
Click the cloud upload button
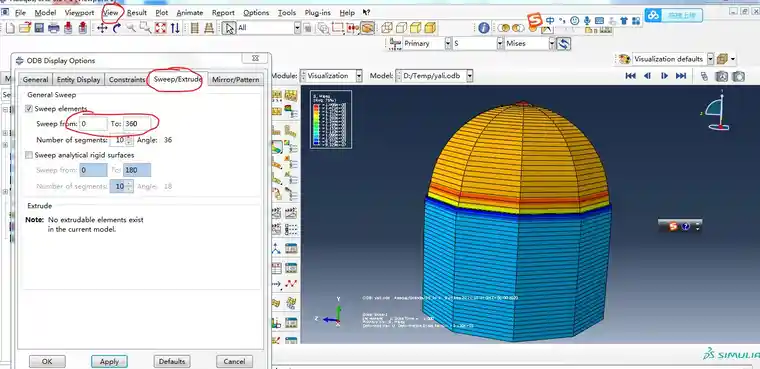coord(674,15)
